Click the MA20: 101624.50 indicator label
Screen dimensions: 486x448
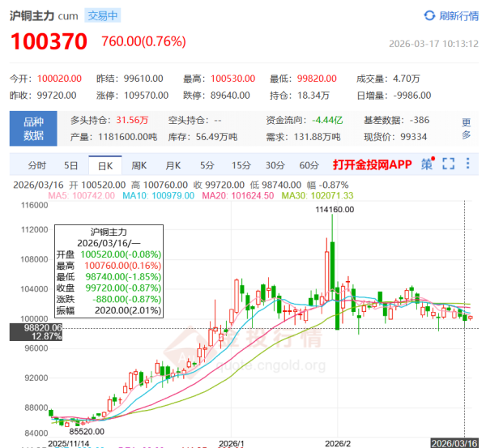pyautogui.click(x=238, y=195)
